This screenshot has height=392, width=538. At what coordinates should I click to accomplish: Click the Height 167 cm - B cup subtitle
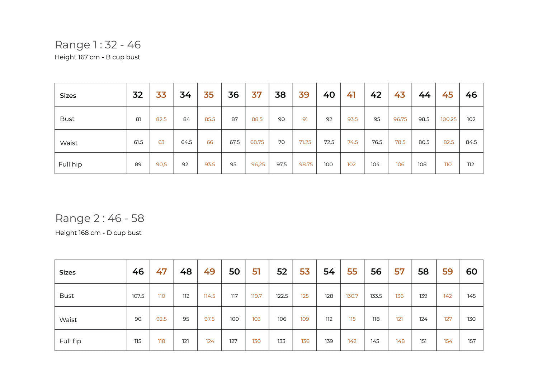pyautogui.click(x=98, y=57)
